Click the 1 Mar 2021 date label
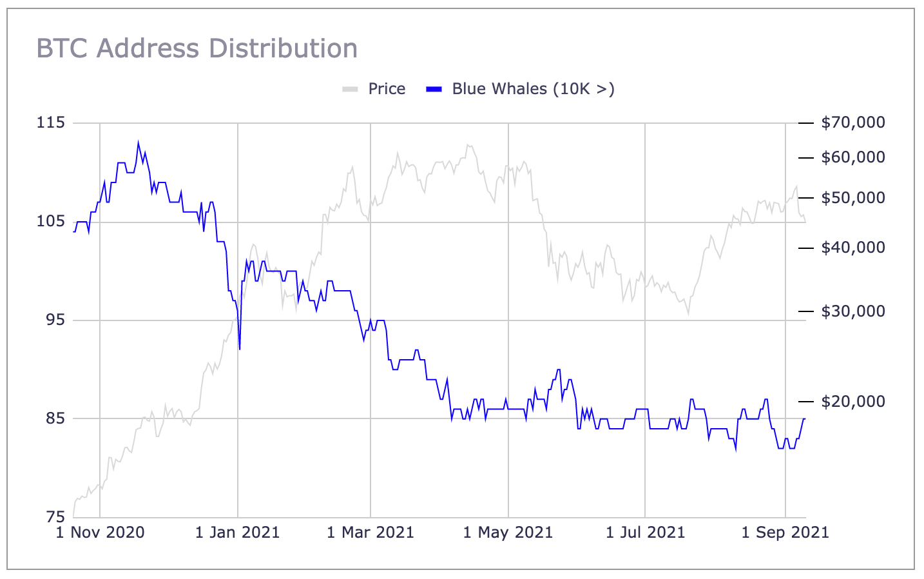 tap(371, 533)
